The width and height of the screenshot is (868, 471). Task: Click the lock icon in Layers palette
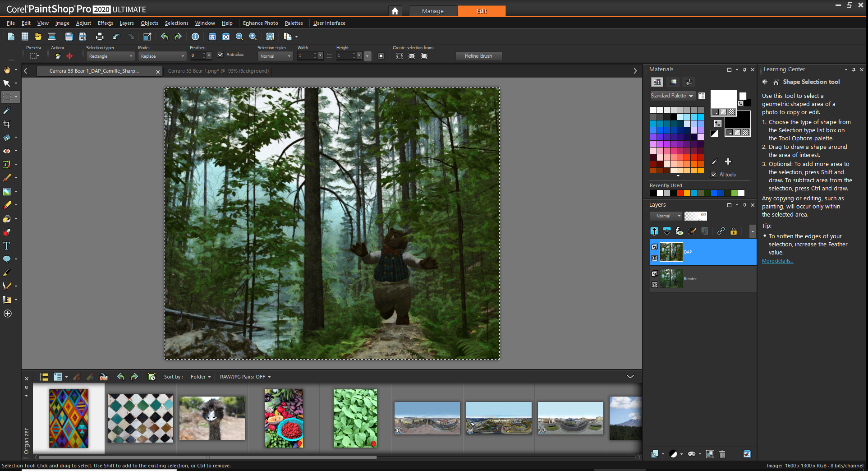point(734,231)
